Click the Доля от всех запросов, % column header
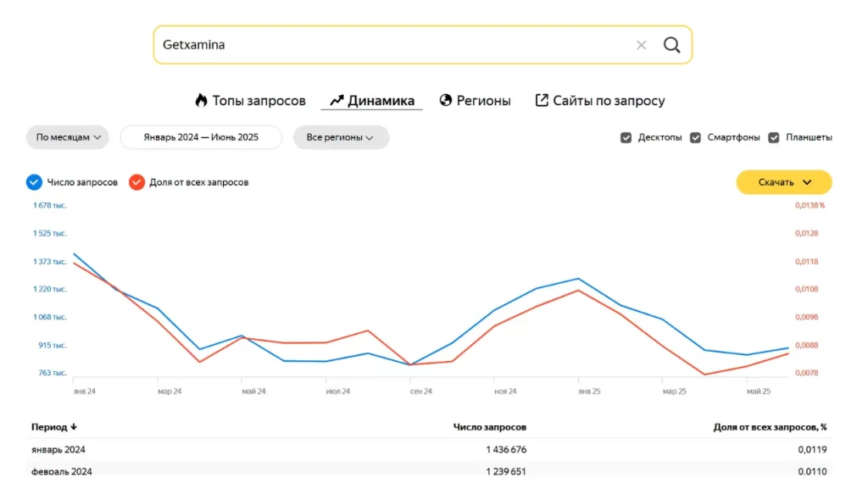 pyautogui.click(x=770, y=427)
